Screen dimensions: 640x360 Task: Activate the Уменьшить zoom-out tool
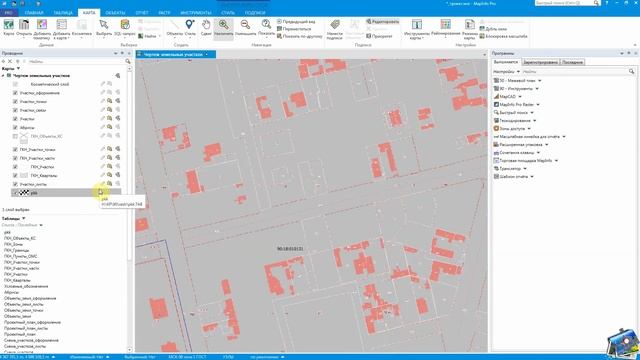coord(245,28)
